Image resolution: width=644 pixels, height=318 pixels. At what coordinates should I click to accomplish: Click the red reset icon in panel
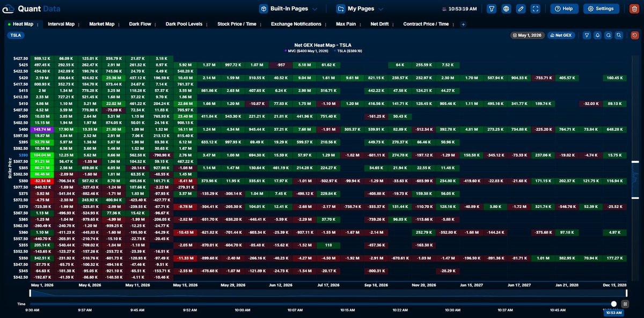point(634,35)
